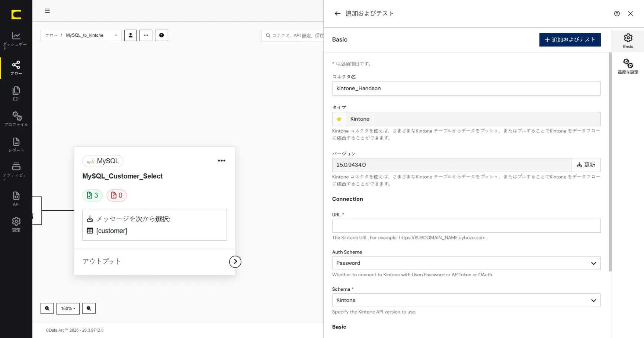Select the Advanced settings (高度な設定) tab
Image resolution: width=644 pixels, height=338 pixels.
(628, 66)
